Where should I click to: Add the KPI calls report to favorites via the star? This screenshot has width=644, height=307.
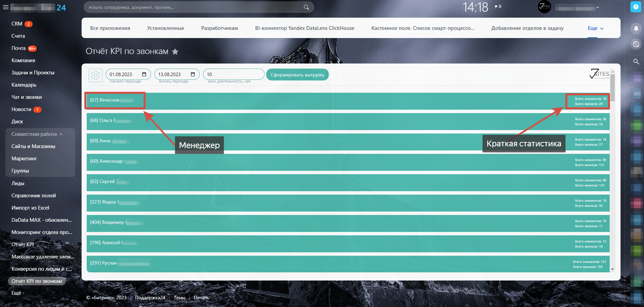175,51
